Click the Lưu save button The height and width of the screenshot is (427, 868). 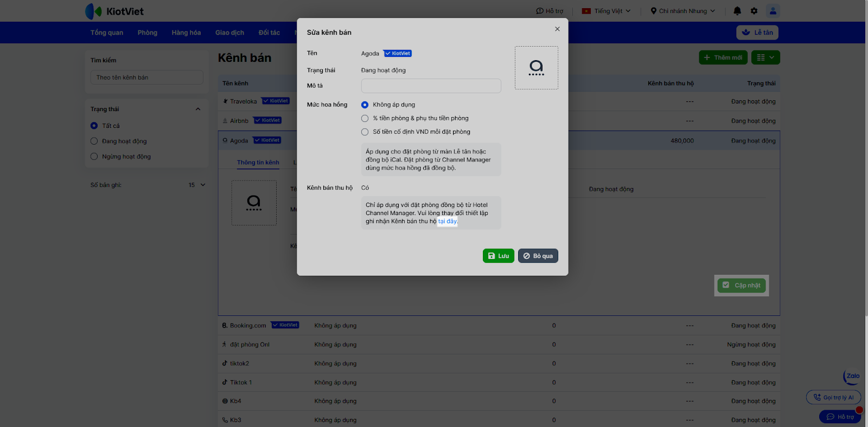tap(498, 256)
